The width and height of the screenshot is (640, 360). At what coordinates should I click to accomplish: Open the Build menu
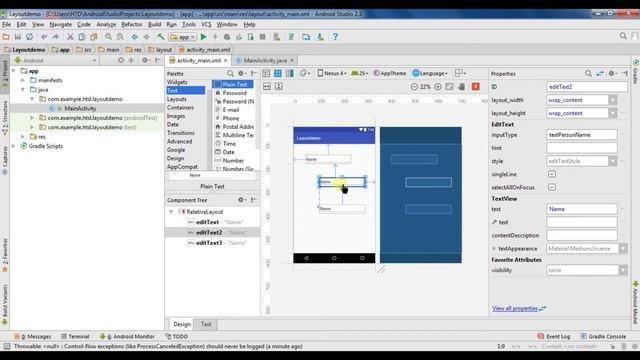(154, 24)
